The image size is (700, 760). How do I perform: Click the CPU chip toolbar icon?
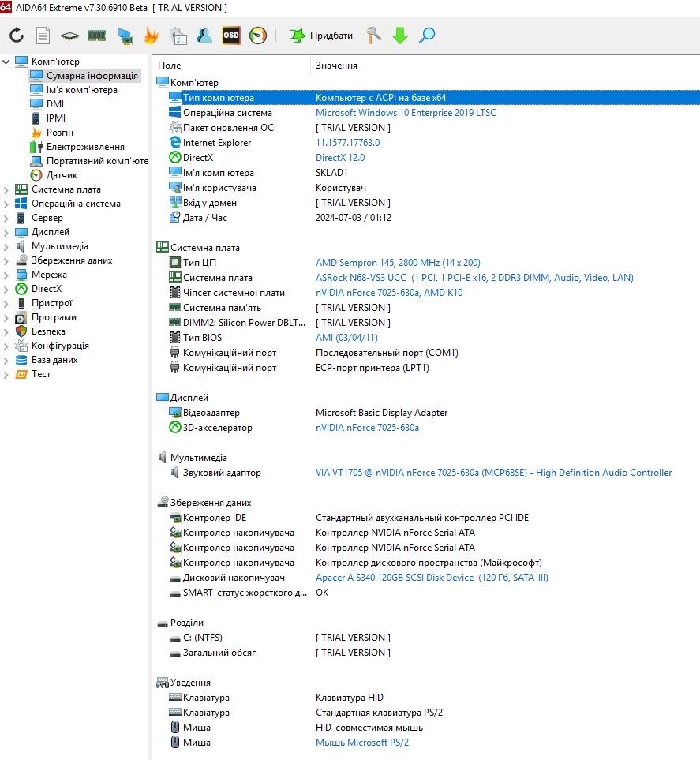(x=69, y=36)
